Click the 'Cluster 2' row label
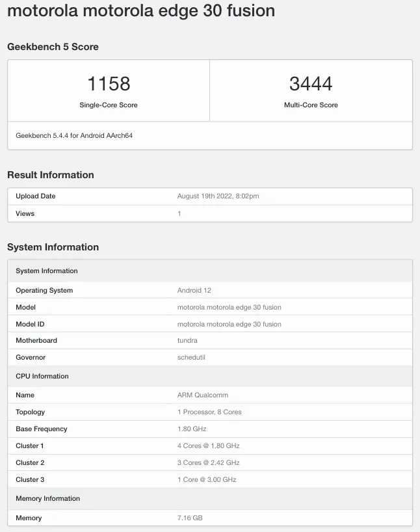The height and width of the screenshot is (532, 420). (30, 463)
